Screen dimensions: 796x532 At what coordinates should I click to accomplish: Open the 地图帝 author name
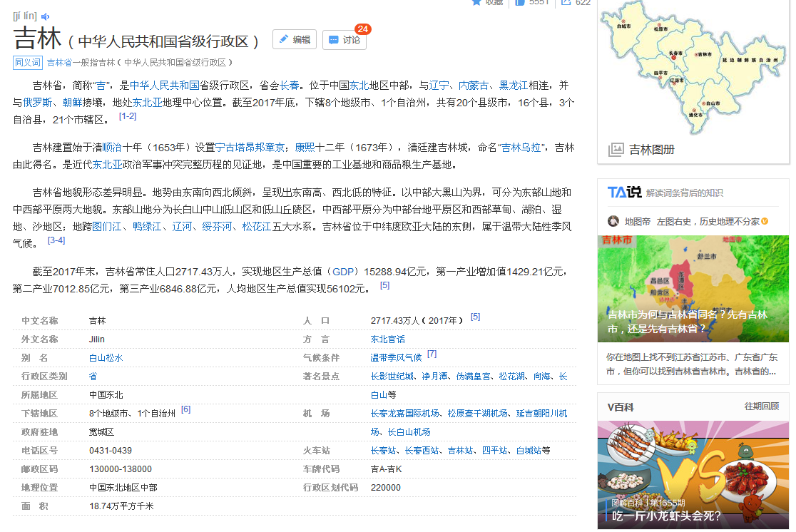click(637, 221)
